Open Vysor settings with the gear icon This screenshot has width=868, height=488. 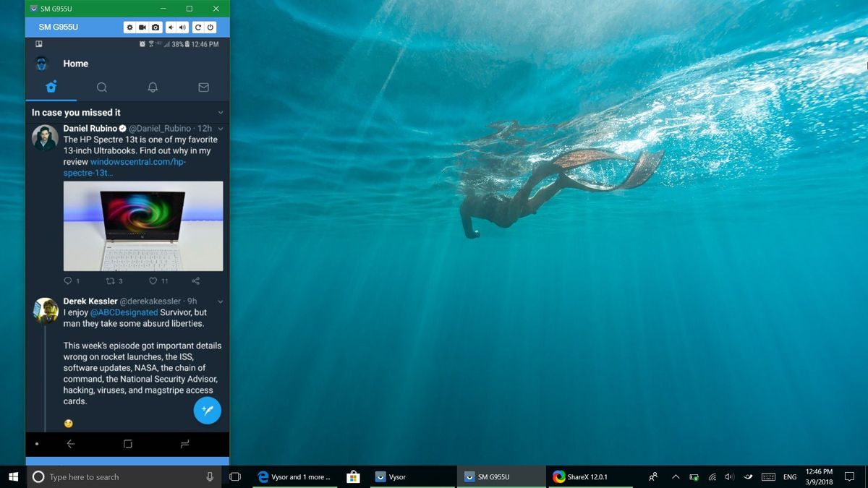coord(129,27)
